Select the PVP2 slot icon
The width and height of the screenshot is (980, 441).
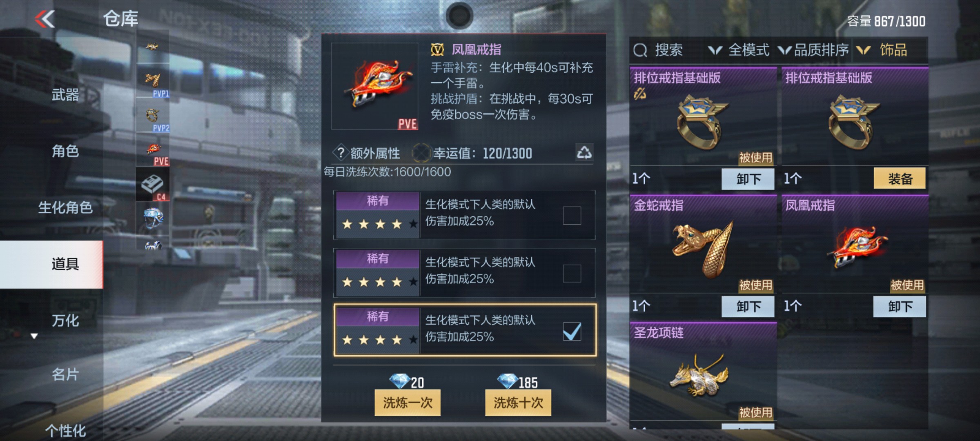point(153,116)
